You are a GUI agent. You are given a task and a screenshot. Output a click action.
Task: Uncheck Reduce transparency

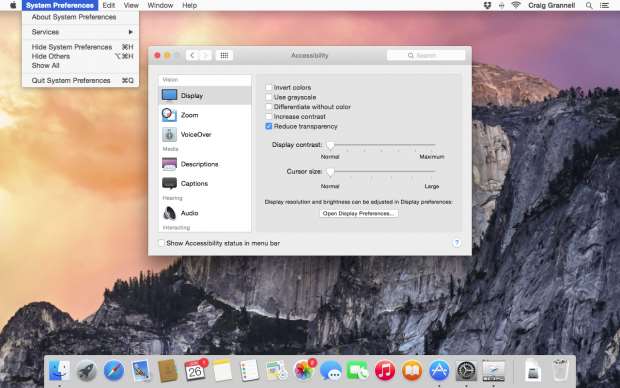tap(269, 126)
